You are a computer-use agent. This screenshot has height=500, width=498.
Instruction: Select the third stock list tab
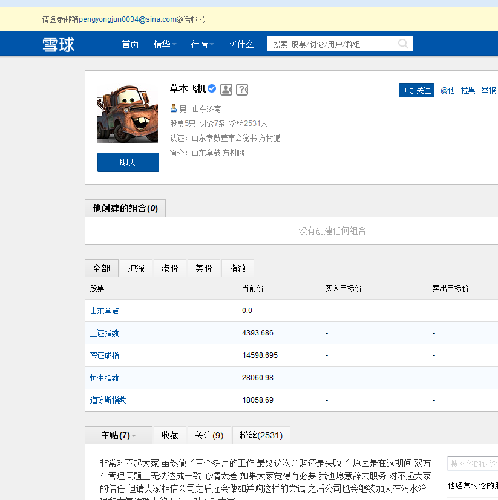(x=170, y=268)
